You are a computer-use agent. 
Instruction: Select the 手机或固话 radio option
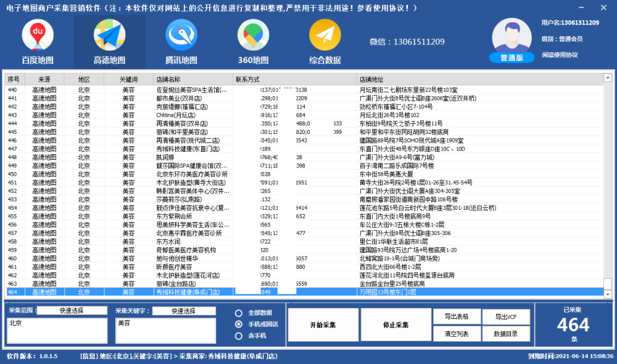pyautogui.click(x=238, y=325)
